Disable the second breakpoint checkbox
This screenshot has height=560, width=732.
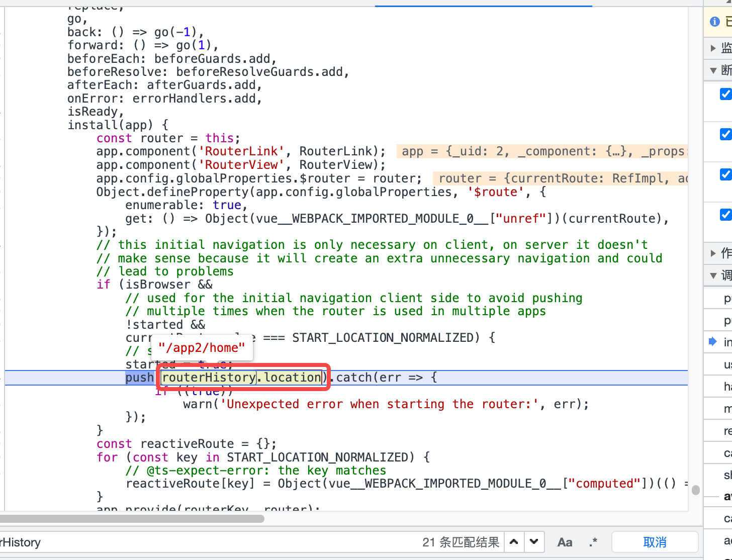(725, 134)
